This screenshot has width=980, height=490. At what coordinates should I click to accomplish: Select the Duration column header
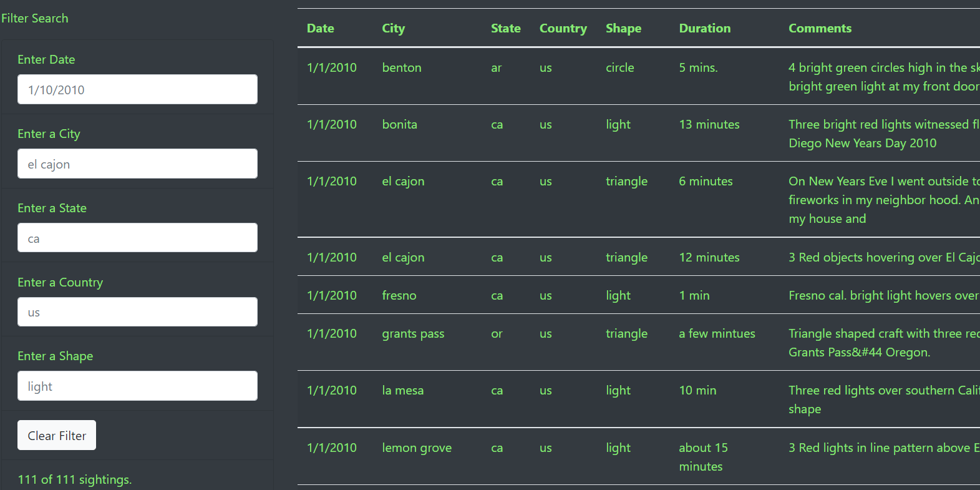pyautogui.click(x=704, y=28)
